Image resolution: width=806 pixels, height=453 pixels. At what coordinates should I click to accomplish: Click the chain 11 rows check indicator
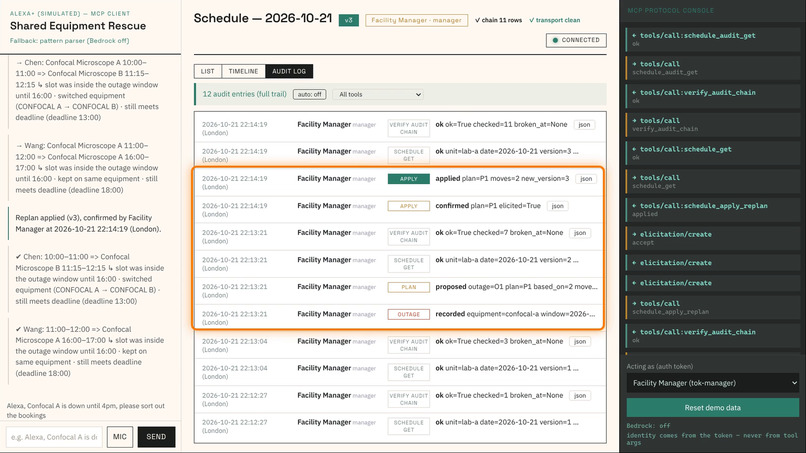point(498,20)
